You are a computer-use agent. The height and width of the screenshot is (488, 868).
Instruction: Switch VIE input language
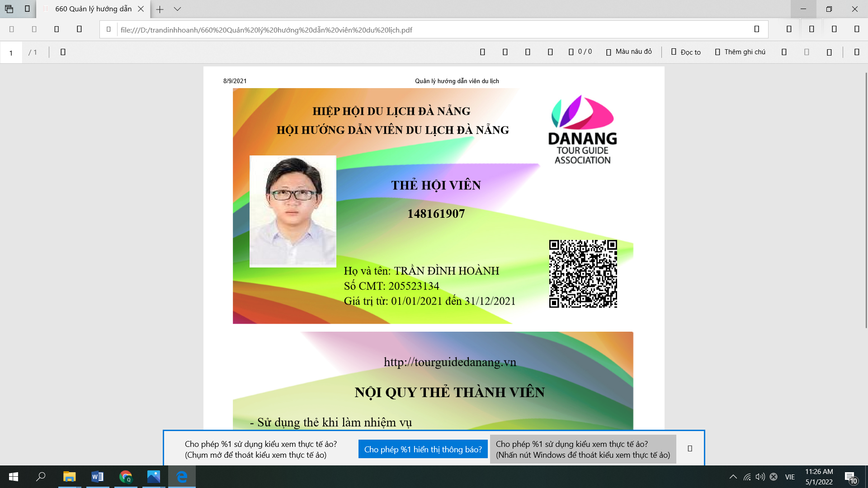point(790,477)
